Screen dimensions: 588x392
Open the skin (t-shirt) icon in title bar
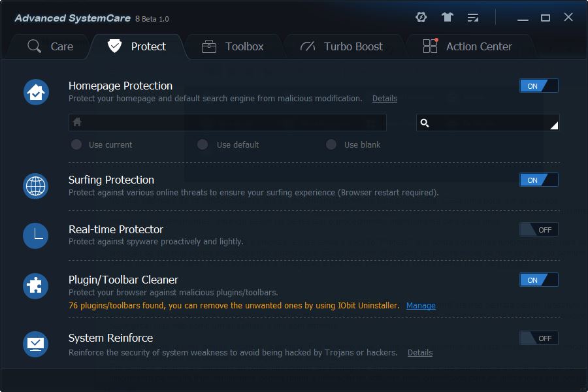point(447,17)
